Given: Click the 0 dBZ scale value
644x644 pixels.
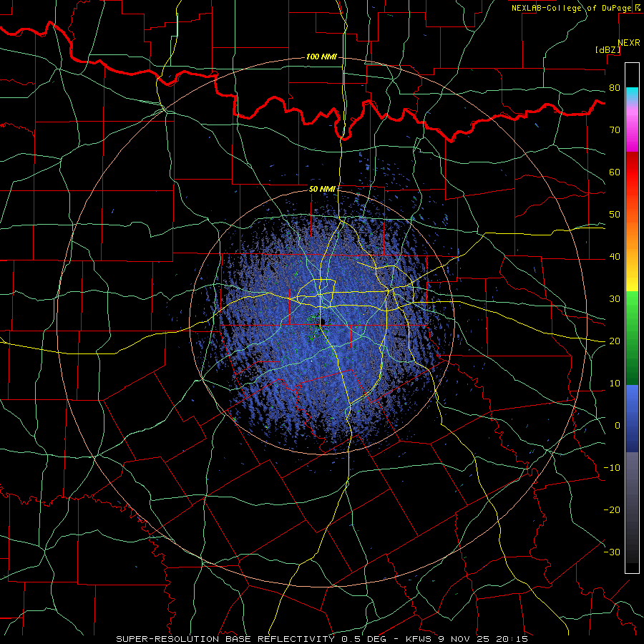Looking at the screenshot, I should point(618,426).
